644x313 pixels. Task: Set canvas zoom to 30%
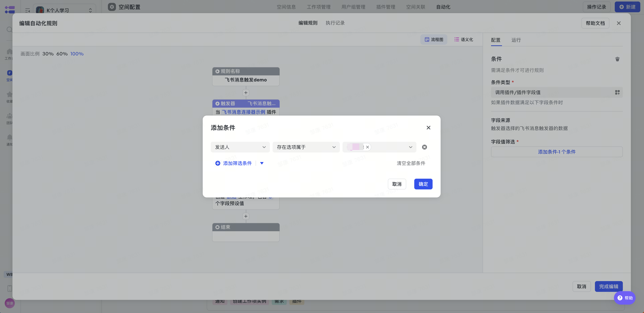(x=48, y=54)
